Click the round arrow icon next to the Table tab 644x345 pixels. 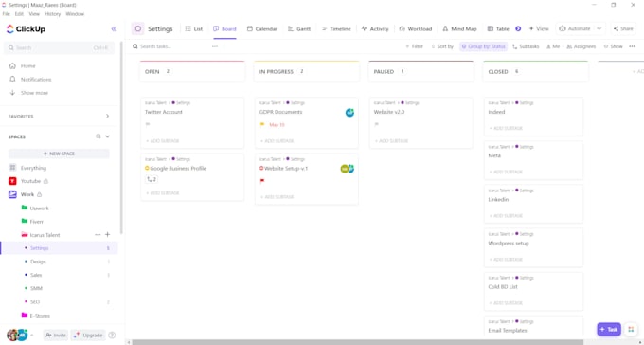(x=518, y=28)
